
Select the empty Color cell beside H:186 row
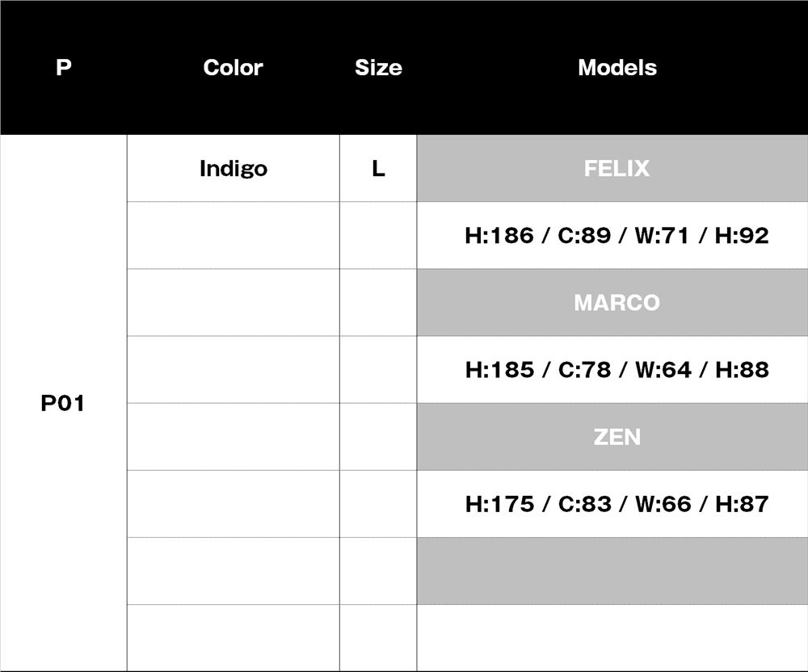(x=233, y=236)
